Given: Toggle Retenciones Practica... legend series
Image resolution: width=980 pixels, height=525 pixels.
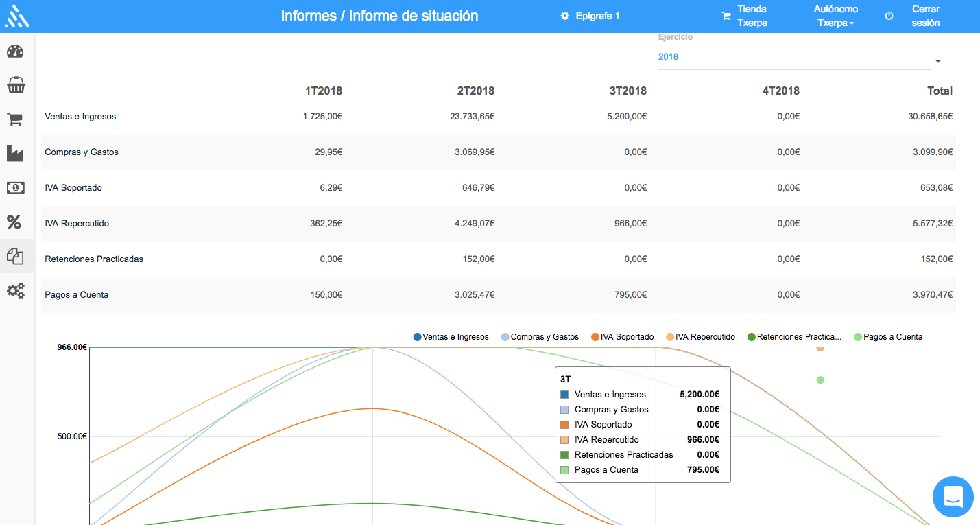Looking at the screenshot, I should (x=794, y=337).
